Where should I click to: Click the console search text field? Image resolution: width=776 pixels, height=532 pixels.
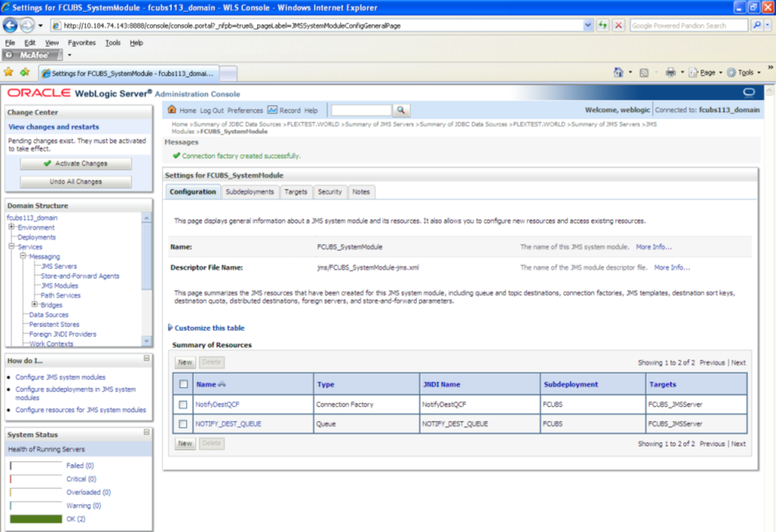tap(361, 110)
